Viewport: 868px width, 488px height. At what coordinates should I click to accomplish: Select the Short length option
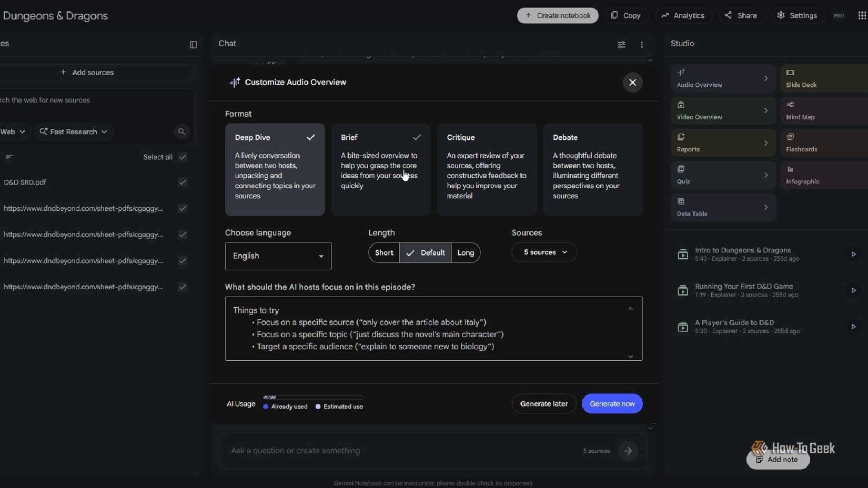point(384,252)
